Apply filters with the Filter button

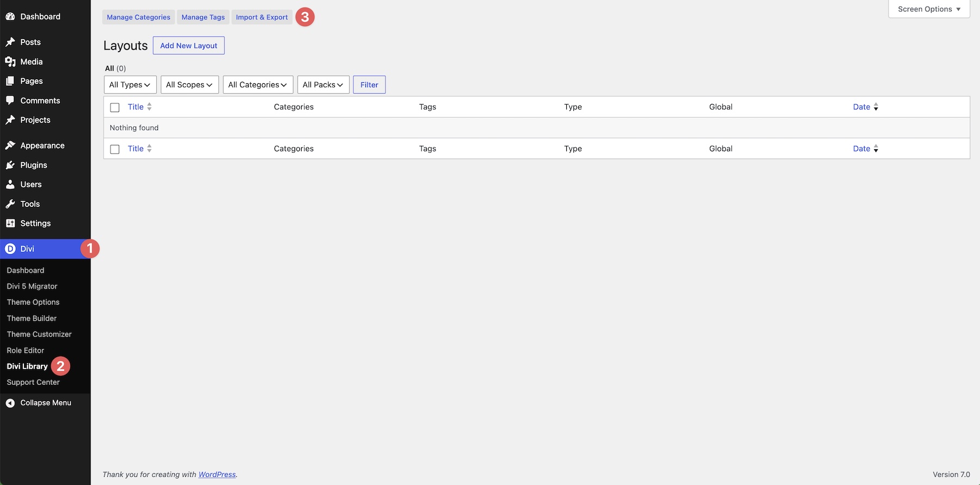[x=369, y=84]
